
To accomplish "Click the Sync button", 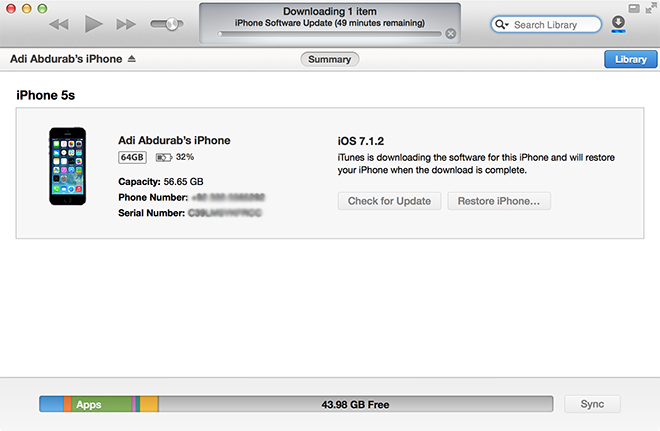I will tap(592, 404).
